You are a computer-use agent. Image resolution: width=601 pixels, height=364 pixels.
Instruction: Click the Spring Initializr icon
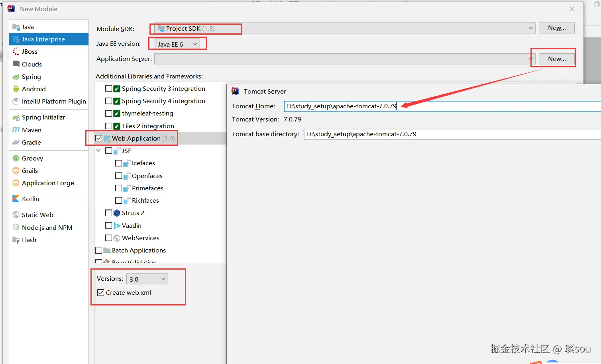(16, 117)
